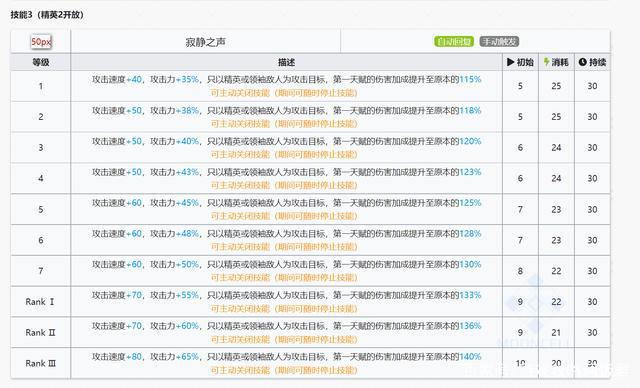640x388 pixels.
Task: Click the blue +35% attack power value
Action: click(187, 80)
